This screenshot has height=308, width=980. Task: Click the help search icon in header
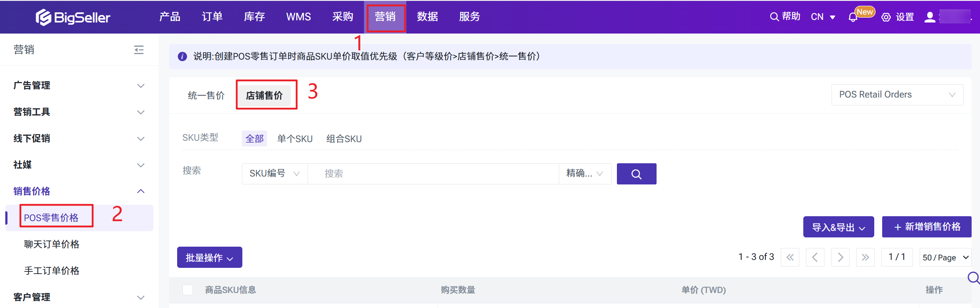point(774,17)
